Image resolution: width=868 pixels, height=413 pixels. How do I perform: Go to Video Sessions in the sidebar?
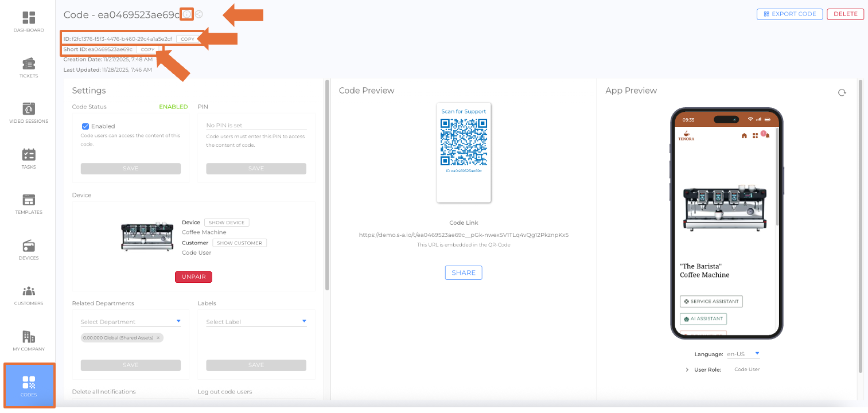[x=28, y=112]
